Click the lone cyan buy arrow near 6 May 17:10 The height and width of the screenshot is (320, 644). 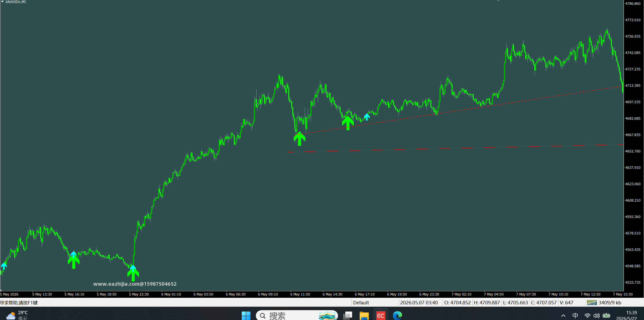[x=367, y=117]
